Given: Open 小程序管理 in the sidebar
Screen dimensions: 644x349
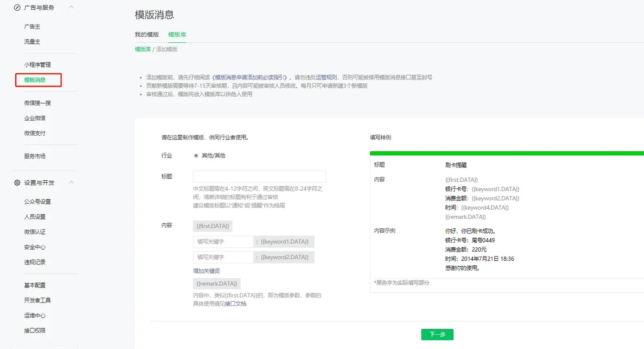Looking at the screenshot, I should pyautogui.click(x=37, y=65).
